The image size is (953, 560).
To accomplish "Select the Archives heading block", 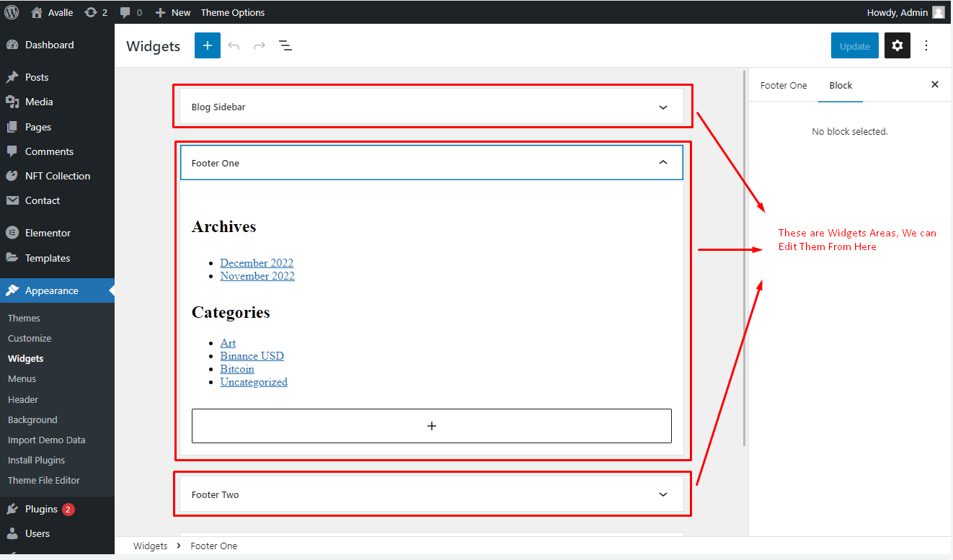I will 223,226.
